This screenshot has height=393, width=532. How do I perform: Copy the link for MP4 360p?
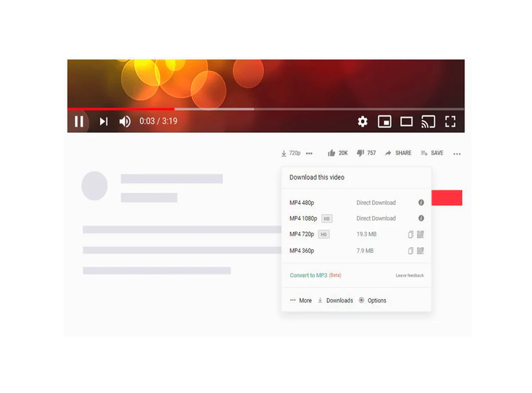click(411, 251)
